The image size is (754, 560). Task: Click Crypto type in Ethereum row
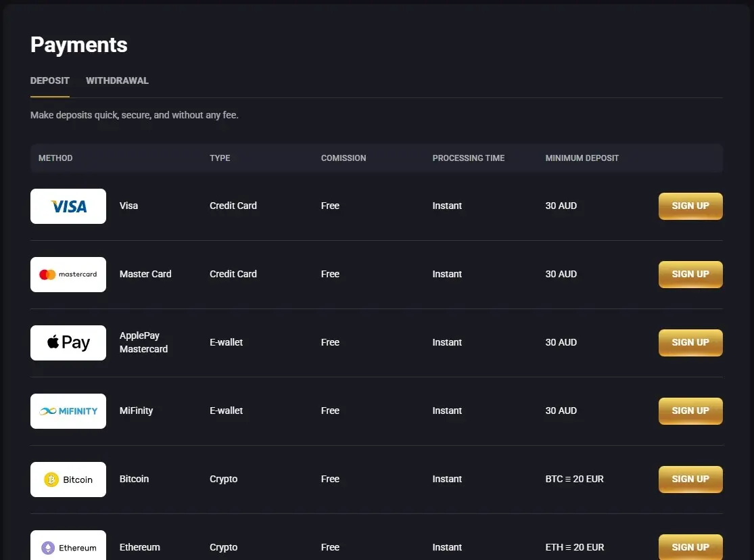tap(224, 547)
